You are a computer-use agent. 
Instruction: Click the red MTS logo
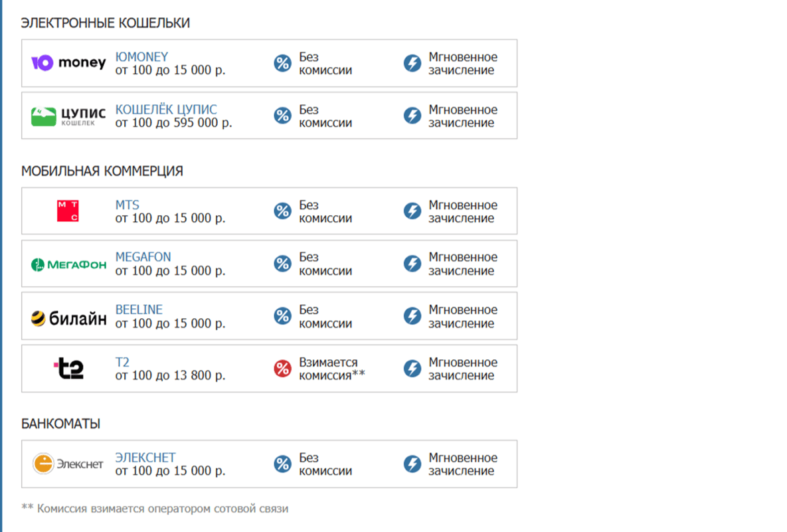tap(68, 211)
